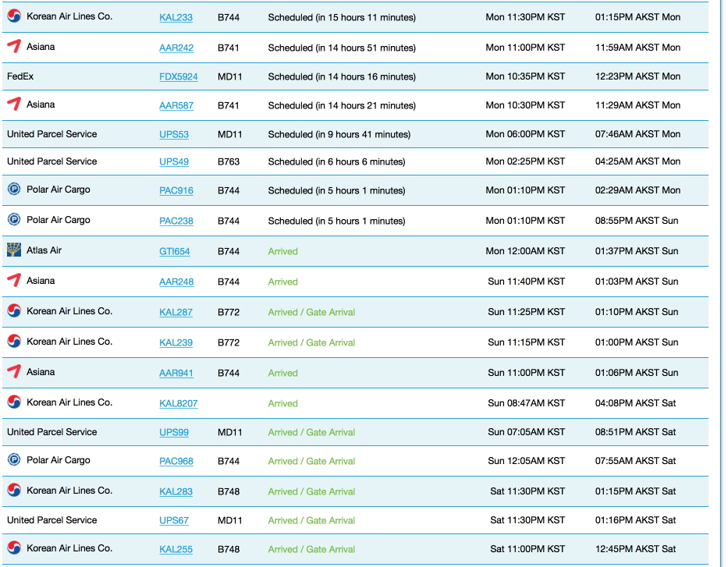Open flight AAR248 link

(176, 282)
